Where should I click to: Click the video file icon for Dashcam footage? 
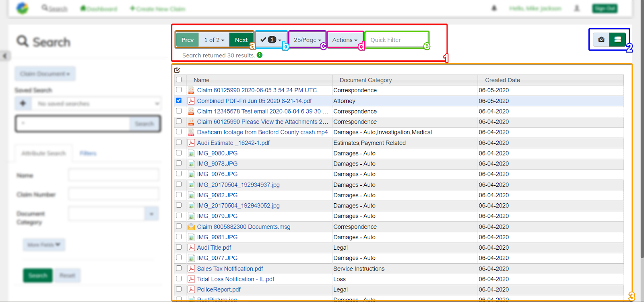[191, 132]
